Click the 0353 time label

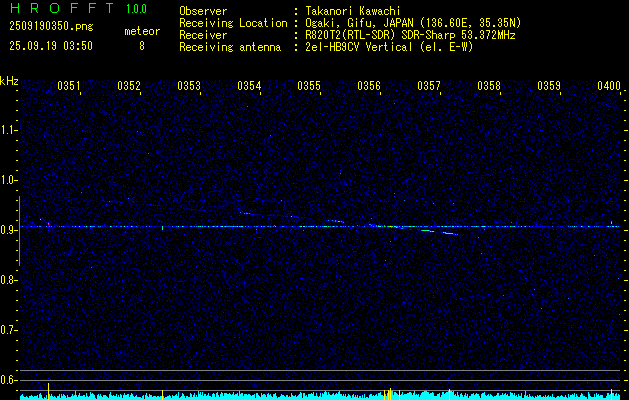[189, 87]
